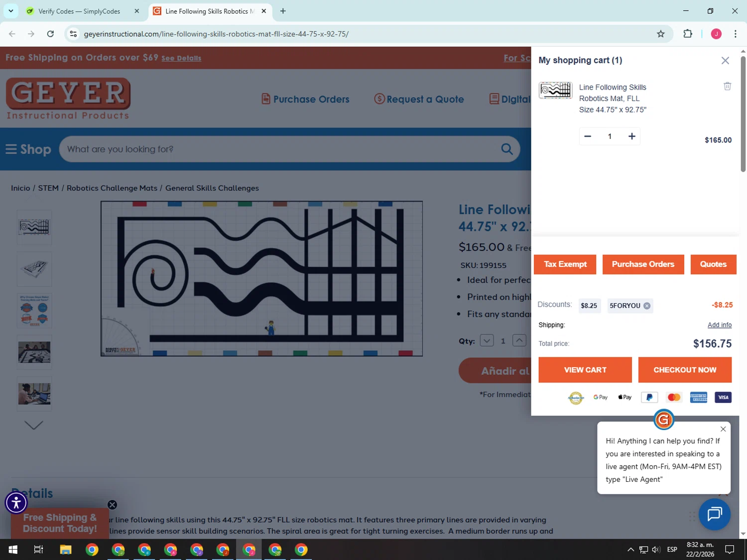This screenshot has width=747, height=560.
Task: Open Chrome profile avatar J
Action: 716,34
